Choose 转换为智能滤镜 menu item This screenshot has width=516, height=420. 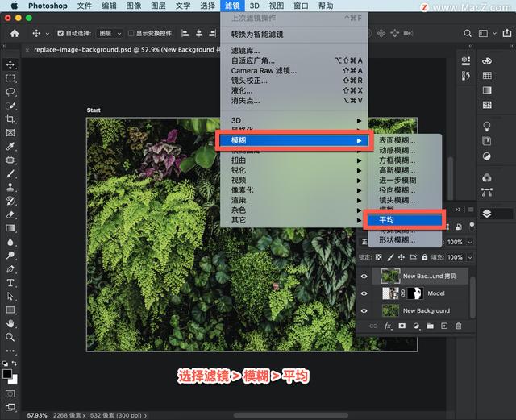[293, 34]
